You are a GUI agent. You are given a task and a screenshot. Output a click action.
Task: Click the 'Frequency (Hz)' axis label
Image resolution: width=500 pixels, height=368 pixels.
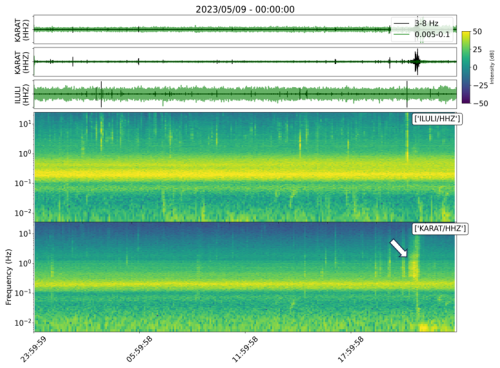click(8, 277)
